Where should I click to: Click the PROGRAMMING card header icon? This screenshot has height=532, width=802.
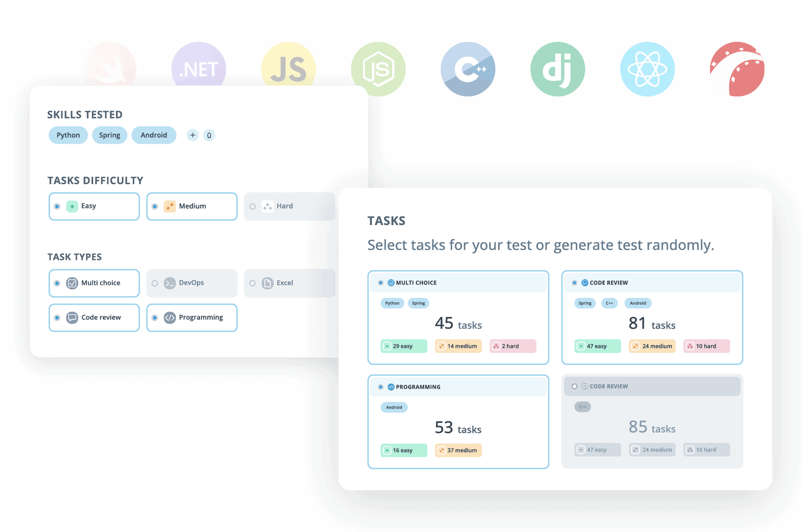coord(391,387)
